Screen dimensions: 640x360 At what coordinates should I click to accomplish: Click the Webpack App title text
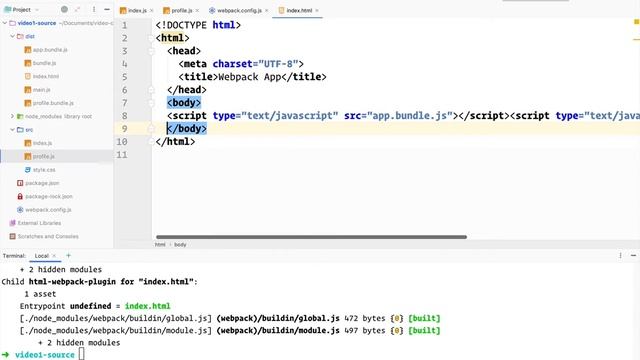pyautogui.click(x=249, y=77)
